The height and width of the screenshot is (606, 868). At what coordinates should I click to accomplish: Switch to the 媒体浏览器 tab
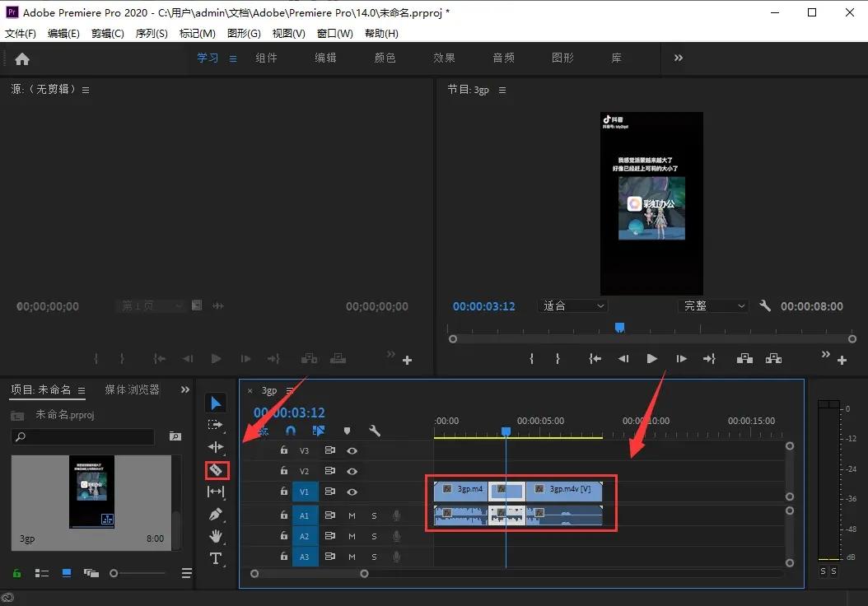coord(132,389)
